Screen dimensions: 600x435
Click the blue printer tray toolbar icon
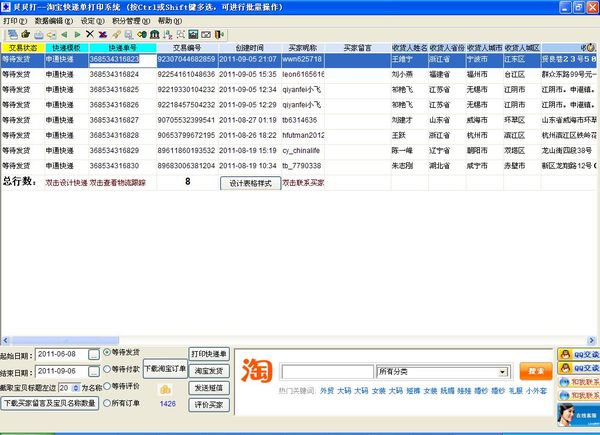39,35
